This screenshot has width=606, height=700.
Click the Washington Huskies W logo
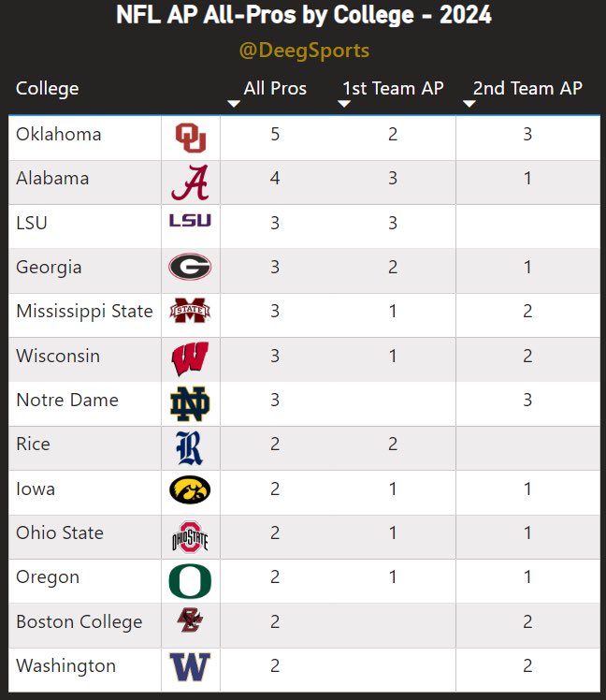tap(190, 667)
